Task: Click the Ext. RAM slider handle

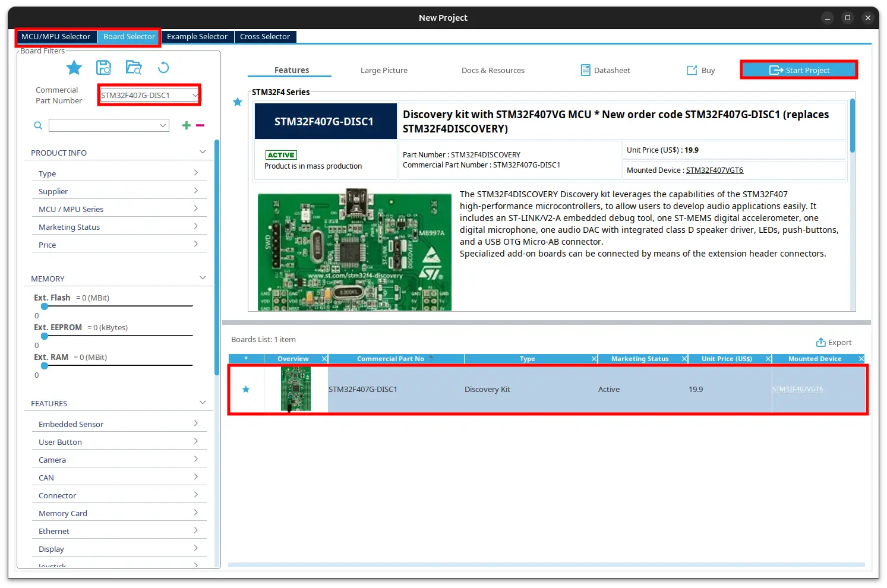Action: (45, 366)
